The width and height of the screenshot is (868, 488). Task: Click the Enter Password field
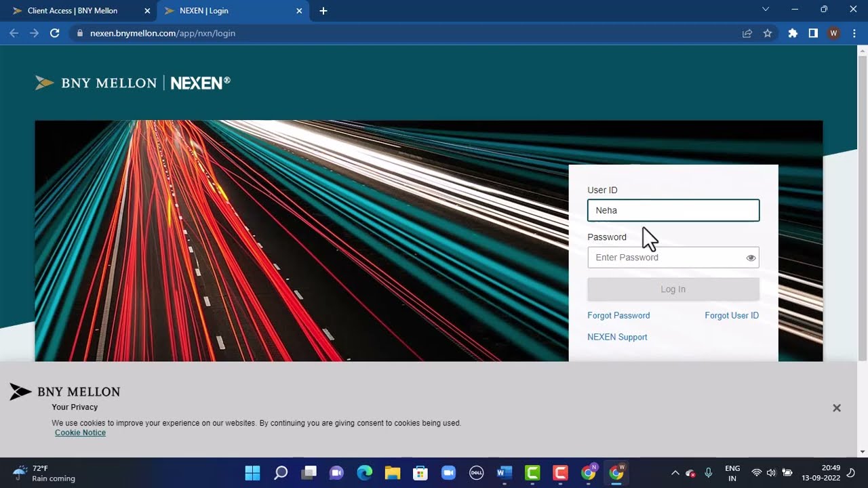point(673,258)
